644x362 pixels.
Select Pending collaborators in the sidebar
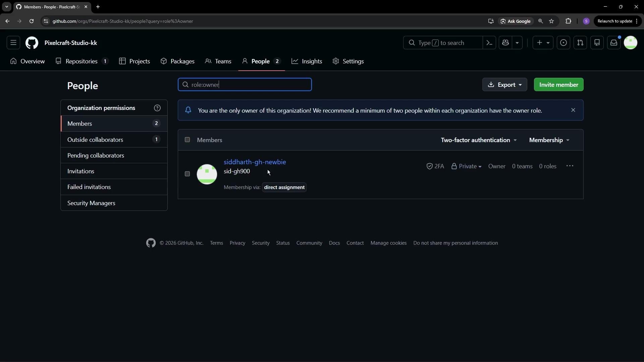114,155
